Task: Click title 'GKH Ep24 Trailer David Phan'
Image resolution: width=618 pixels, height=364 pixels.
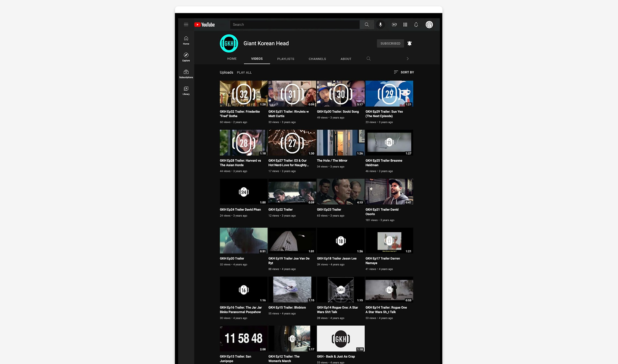Action: point(240,210)
